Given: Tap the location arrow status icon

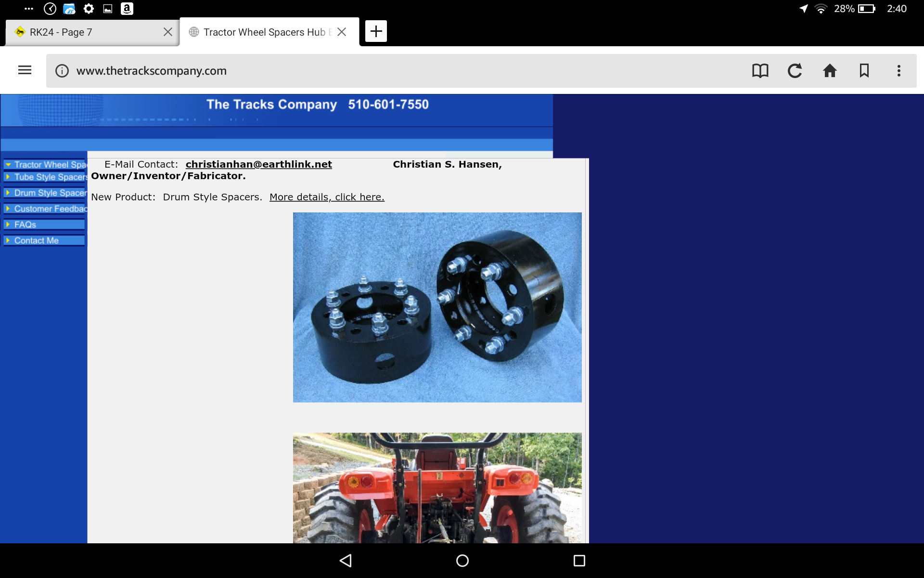Looking at the screenshot, I should click(x=803, y=9).
